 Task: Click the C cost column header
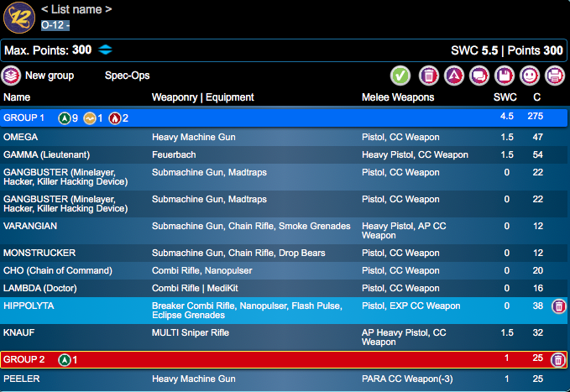point(536,97)
